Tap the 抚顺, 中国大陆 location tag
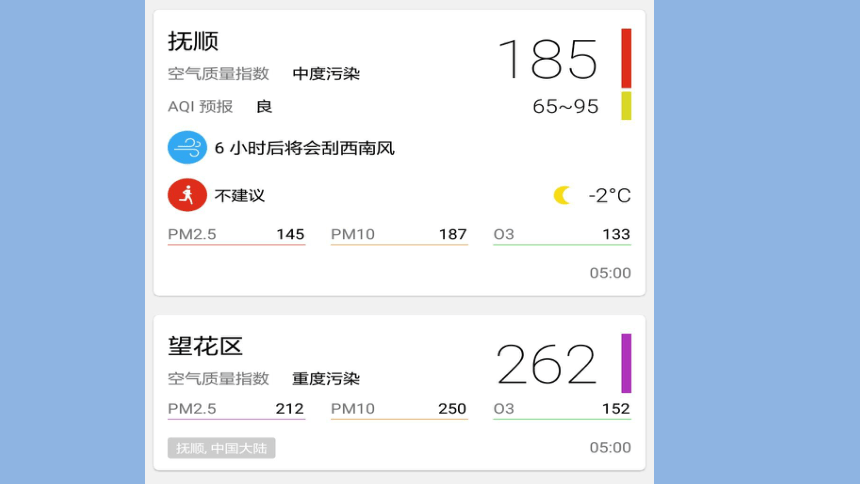Image resolution: width=860 pixels, height=484 pixels. coord(222,448)
